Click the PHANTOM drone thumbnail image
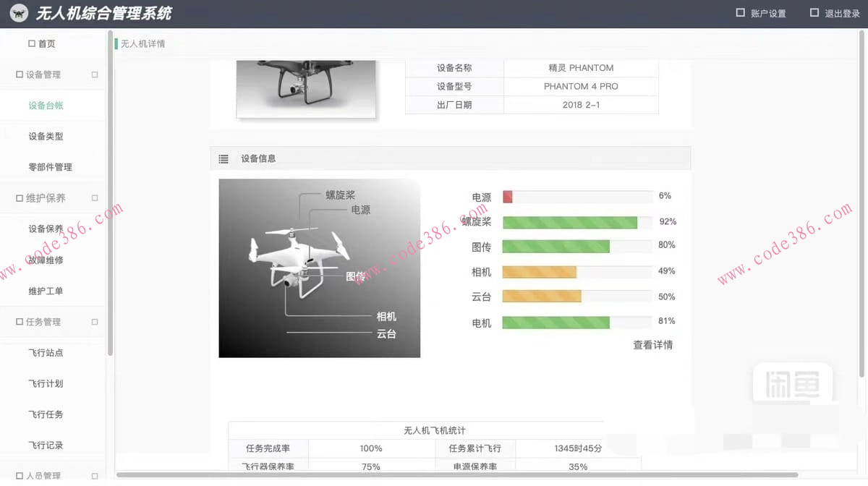The image size is (868, 486). tap(305, 87)
